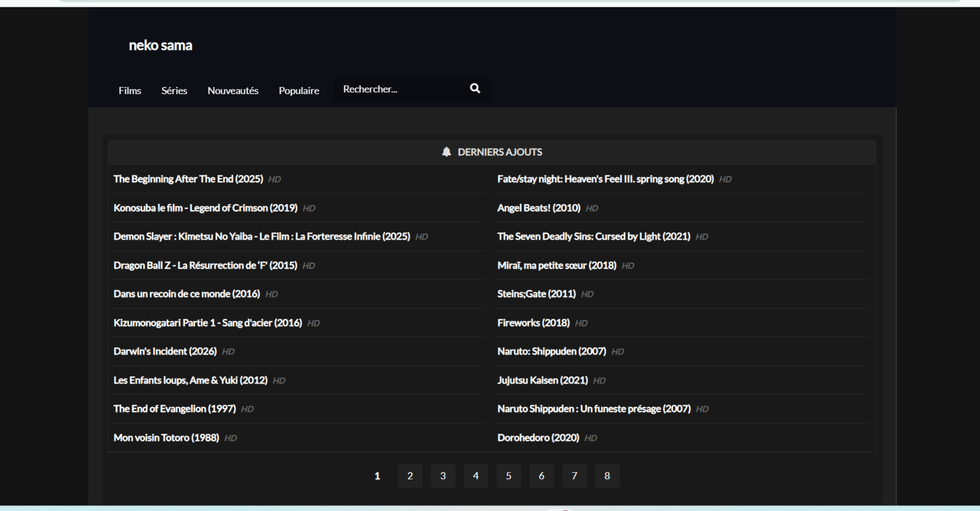The width and height of the screenshot is (980, 511).
Task: Select the Populaire menu entry
Action: (299, 91)
